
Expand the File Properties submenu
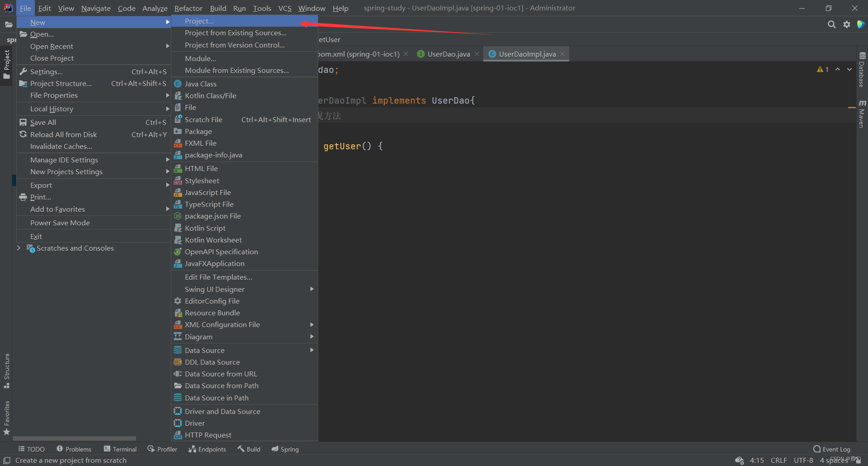point(94,95)
